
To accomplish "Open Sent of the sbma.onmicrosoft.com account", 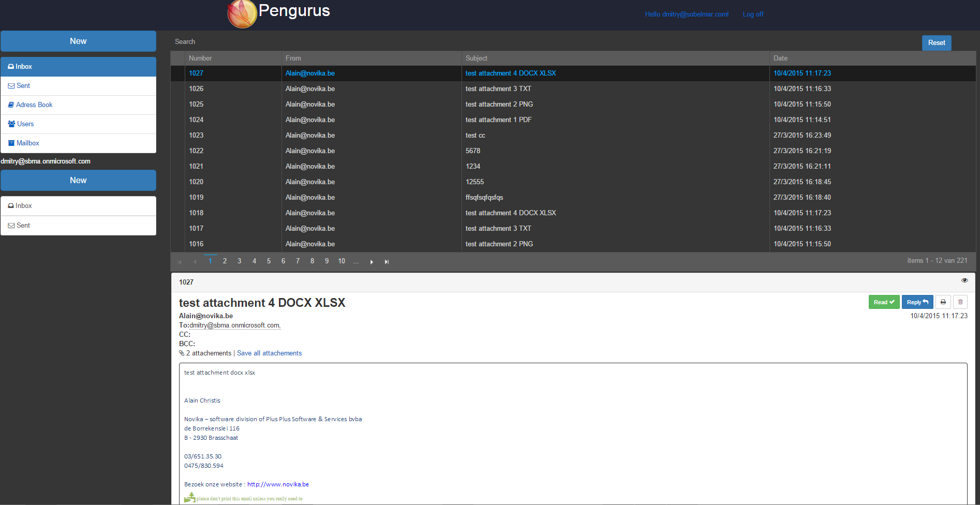I will coord(78,226).
